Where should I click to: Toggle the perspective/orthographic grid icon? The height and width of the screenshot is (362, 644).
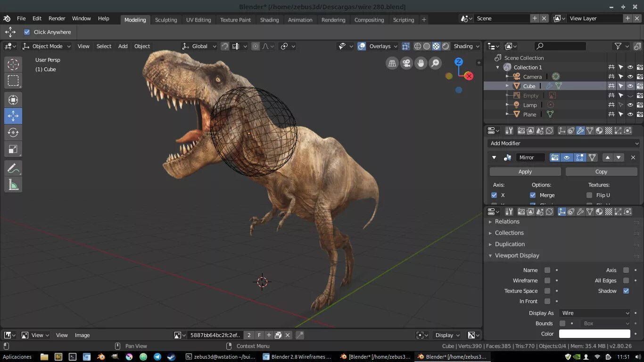(x=392, y=63)
